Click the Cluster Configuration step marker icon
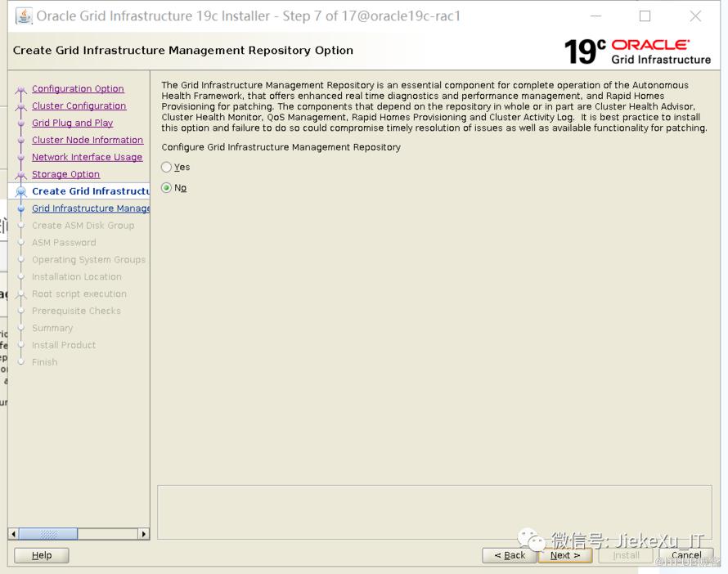The height and width of the screenshot is (574, 728). pyautogui.click(x=21, y=107)
